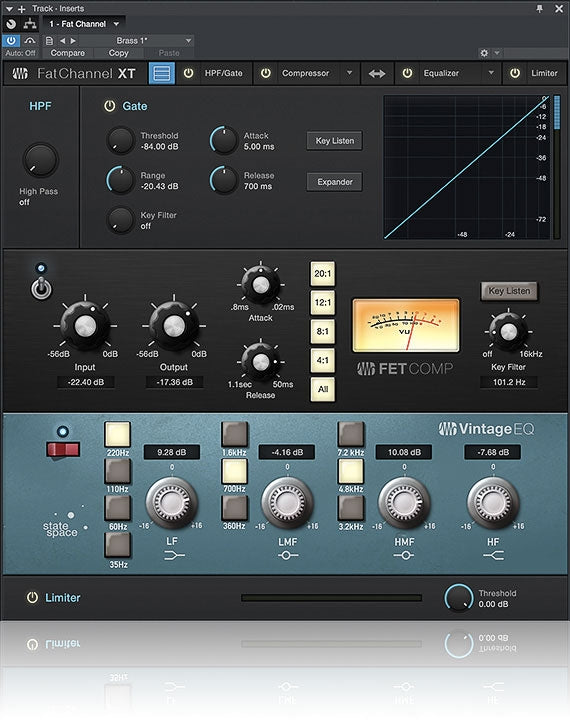The height and width of the screenshot is (721, 570).
Task: Click the Gate Key Filter knob
Action: [x=120, y=220]
